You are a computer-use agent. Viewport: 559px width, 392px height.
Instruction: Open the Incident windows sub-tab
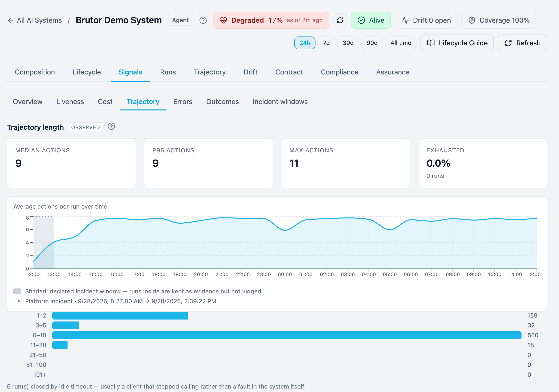(x=280, y=102)
